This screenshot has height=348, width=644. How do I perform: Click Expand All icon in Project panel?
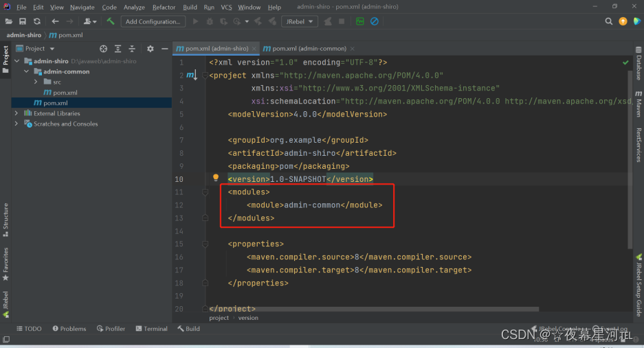click(x=118, y=49)
